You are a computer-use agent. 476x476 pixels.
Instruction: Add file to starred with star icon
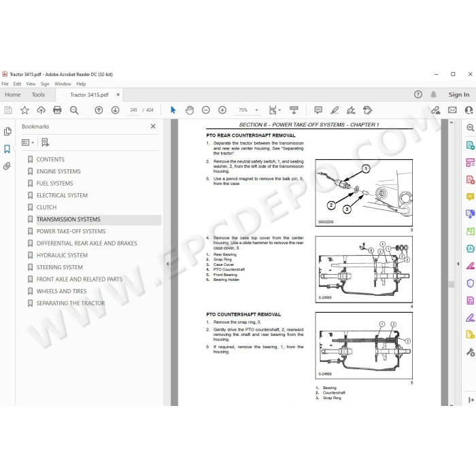pyautogui.click(x=24, y=110)
